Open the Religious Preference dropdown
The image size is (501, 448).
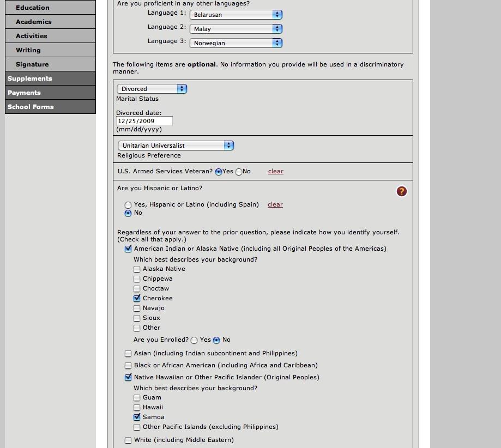point(176,146)
